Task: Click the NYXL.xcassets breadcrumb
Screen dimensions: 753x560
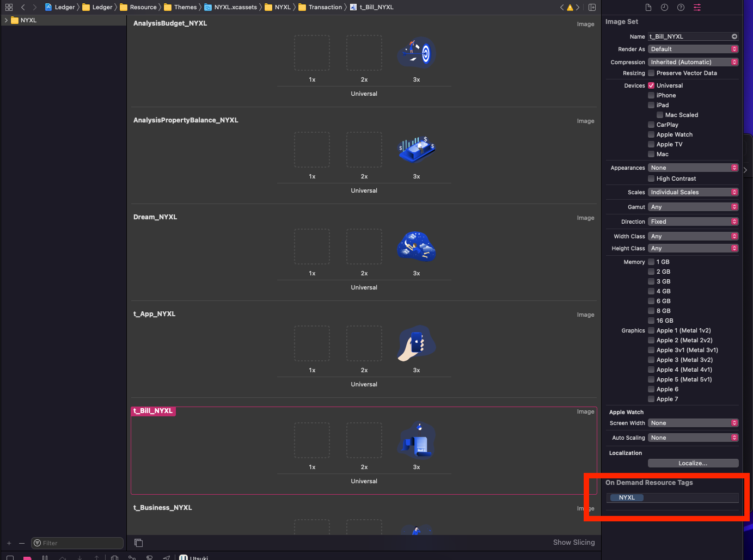Action: (230, 7)
